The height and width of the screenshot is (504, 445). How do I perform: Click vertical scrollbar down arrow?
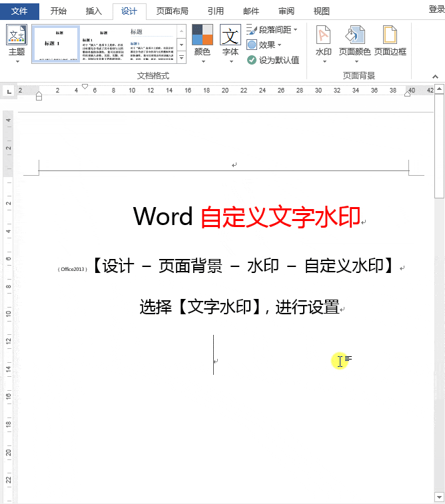[x=439, y=497]
